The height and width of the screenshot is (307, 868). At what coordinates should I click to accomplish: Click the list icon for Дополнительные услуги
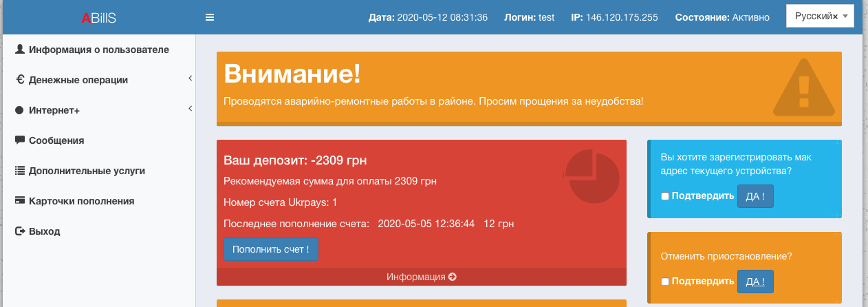pyautogui.click(x=20, y=171)
